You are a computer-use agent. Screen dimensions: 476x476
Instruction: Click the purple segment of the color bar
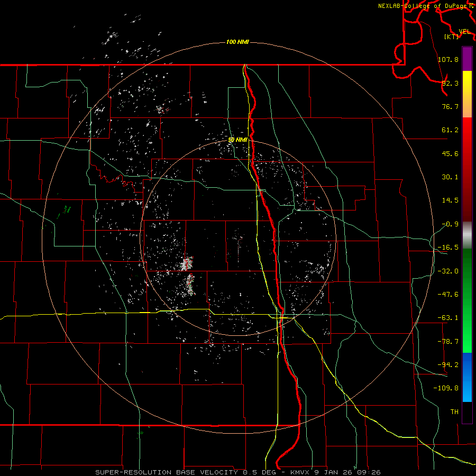click(x=467, y=59)
